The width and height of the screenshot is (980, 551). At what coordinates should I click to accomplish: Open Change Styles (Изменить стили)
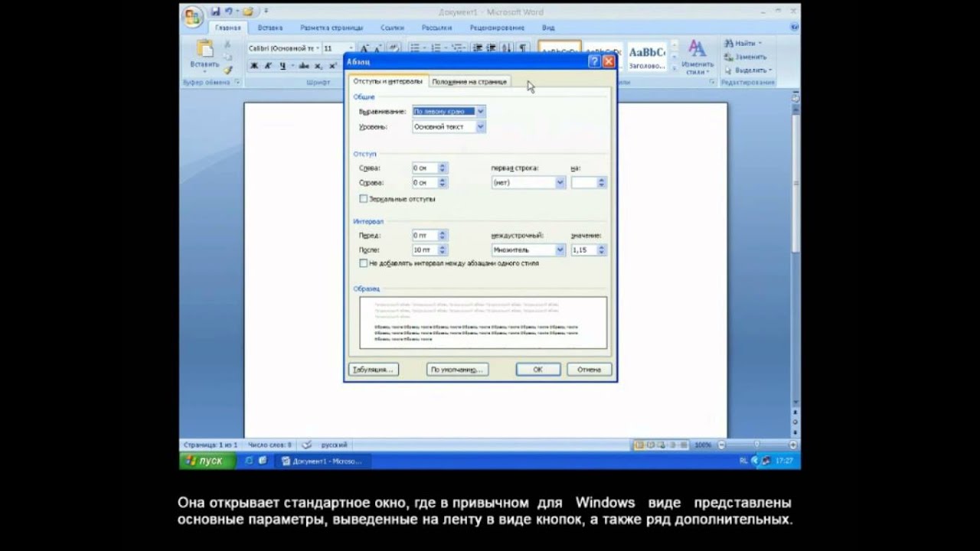(x=697, y=58)
